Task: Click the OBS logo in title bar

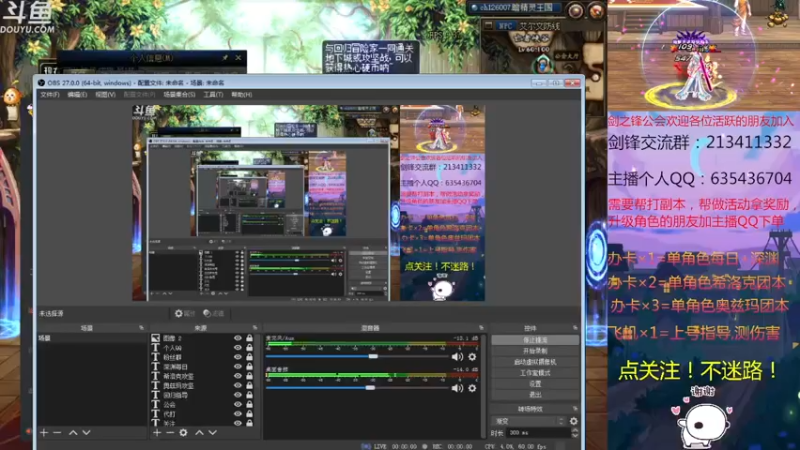Action: (x=41, y=83)
